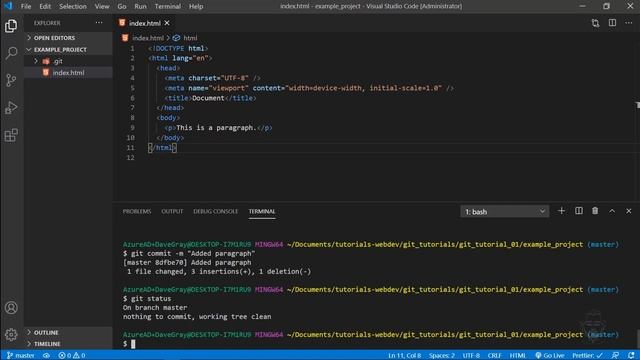Close the terminal panel
Image resolution: width=640 pixels, height=360 pixels.
(629, 211)
